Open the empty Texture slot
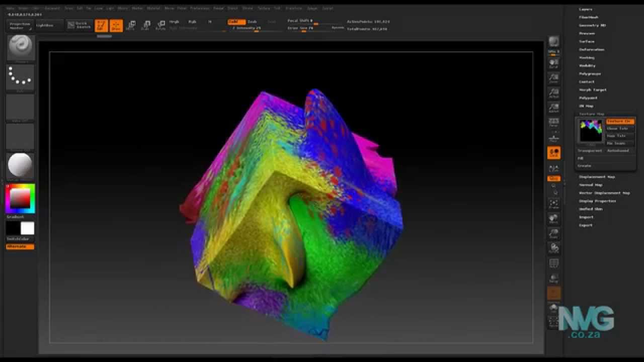Image resolution: width=644 pixels, height=362 pixels. coord(20,136)
